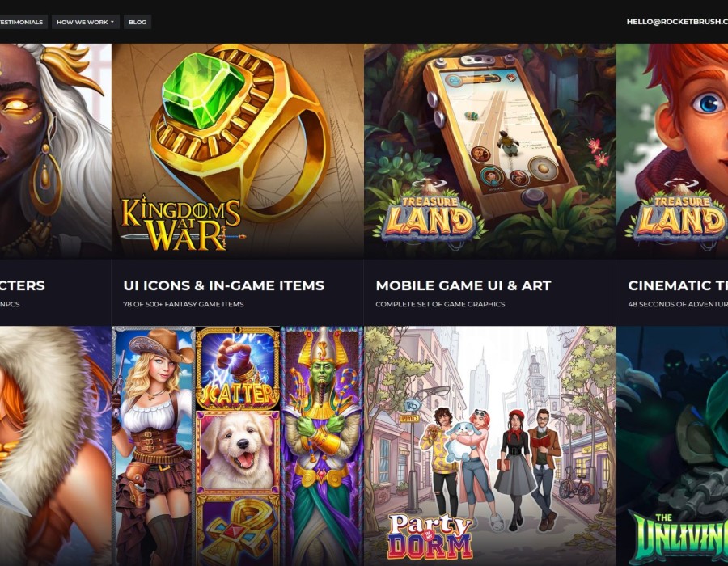Click the Scatter fist slot symbol
728x566 pixels.
pos(238,369)
